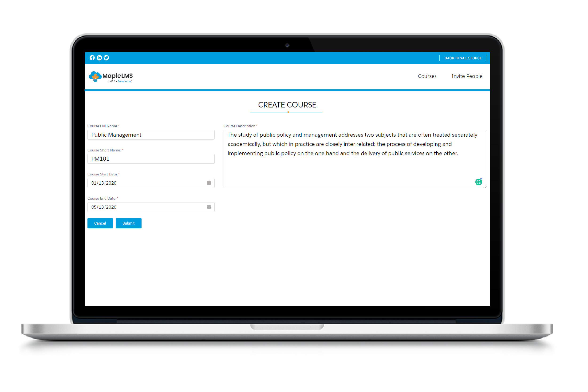Click the Course End Date input field
Viewport: 588px width, 392px height.
click(x=151, y=207)
